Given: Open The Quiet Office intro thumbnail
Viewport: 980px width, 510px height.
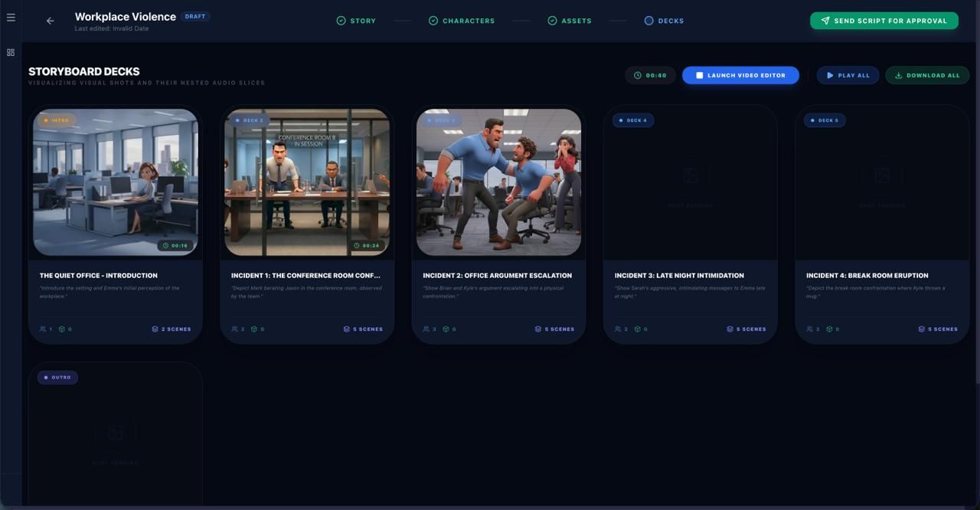Looking at the screenshot, I should coord(116,182).
